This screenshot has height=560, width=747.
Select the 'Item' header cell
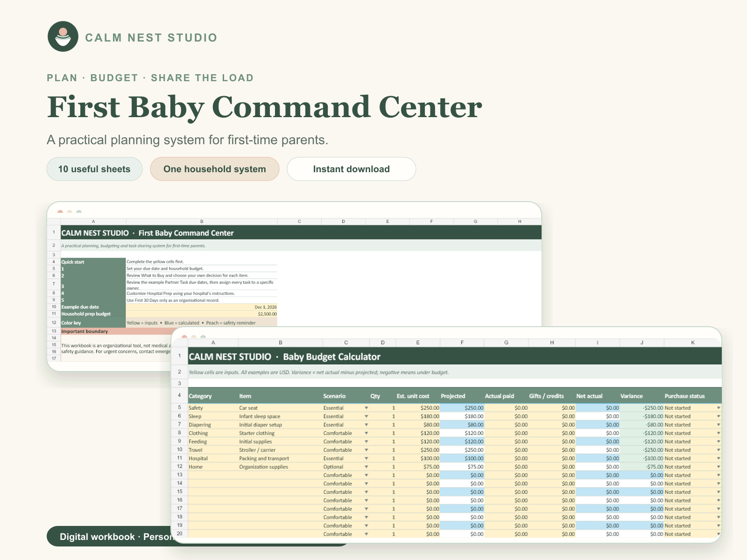pos(280,396)
